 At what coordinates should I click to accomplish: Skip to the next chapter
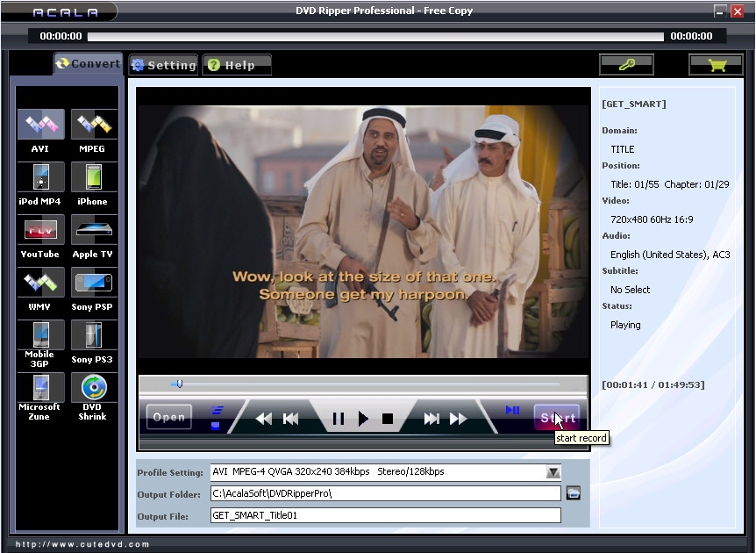(431, 419)
